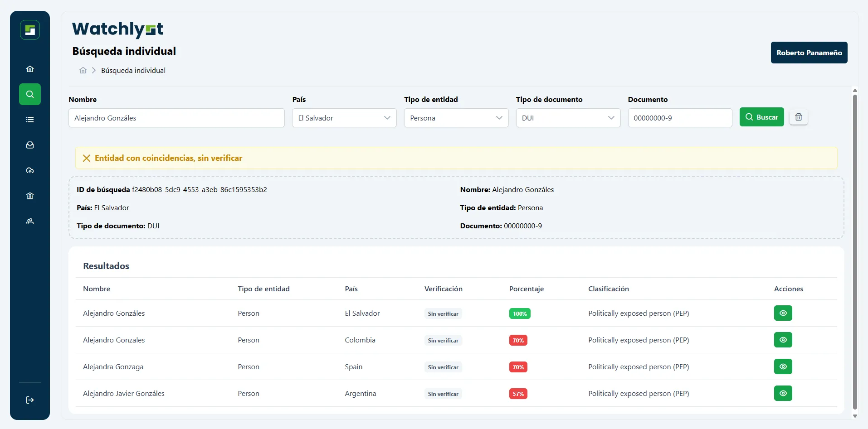Click the inbox icon in sidebar

point(30,145)
